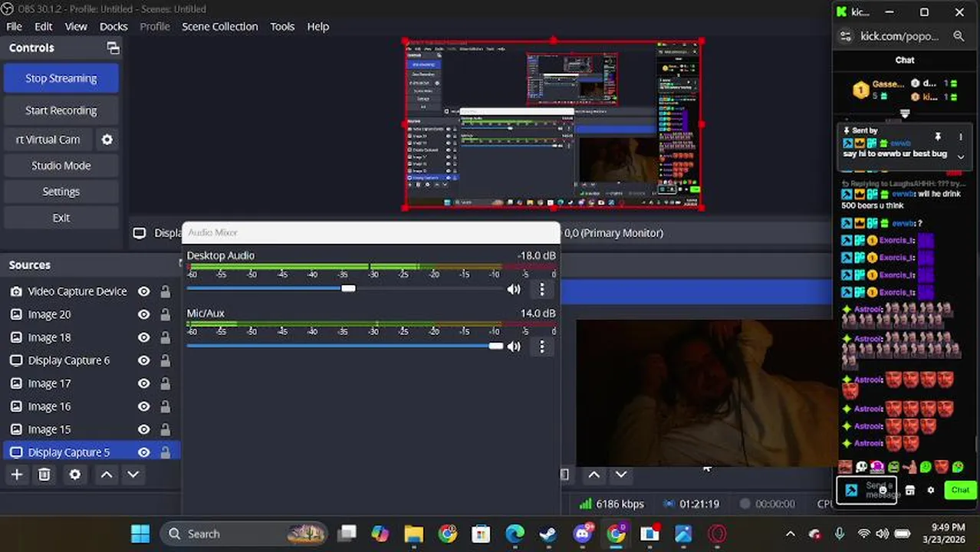Delete selected source with trash icon

tap(44, 475)
